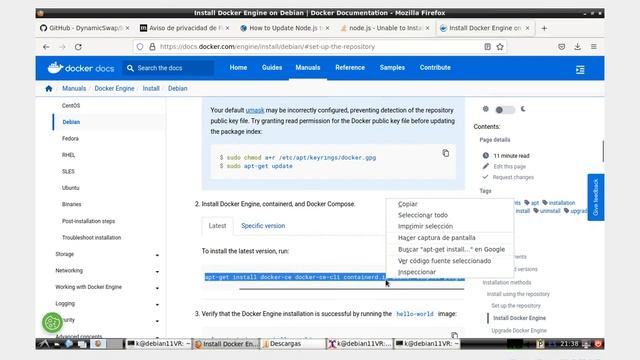The width and height of the screenshot is (640, 360).
Task: Open the Fedora install page in sidebar
Action: click(70, 138)
